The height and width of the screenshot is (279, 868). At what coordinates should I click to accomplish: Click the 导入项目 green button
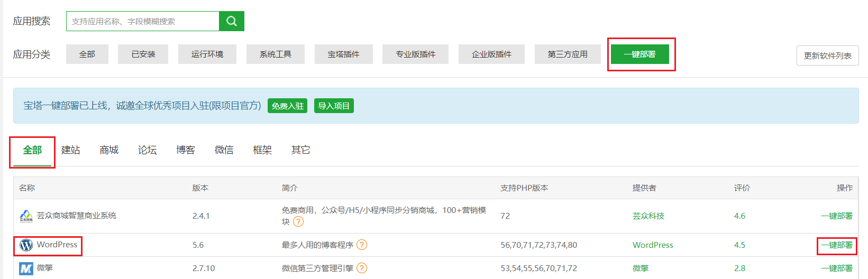(334, 106)
